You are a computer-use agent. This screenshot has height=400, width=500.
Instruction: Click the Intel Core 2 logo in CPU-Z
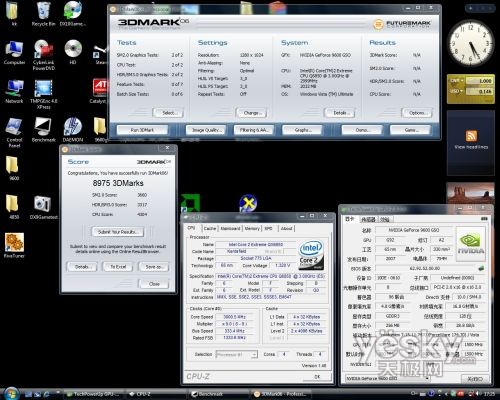coord(311,255)
